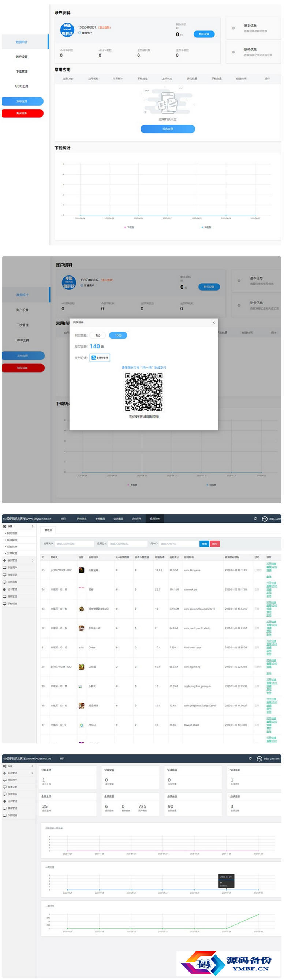The width and height of the screenshot is (284, 980).
Task: Click the 发布应用 button under the empty app list in the top undimmed page
Action: pos(168,129)
